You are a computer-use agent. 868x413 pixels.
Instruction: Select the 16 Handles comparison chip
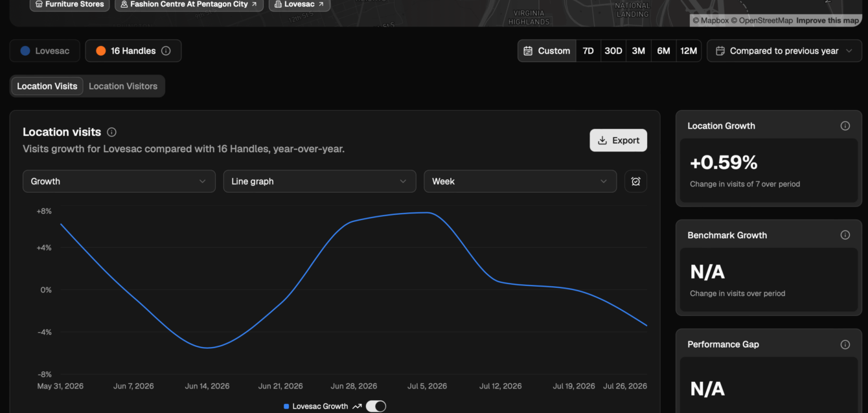coord(133,51)
